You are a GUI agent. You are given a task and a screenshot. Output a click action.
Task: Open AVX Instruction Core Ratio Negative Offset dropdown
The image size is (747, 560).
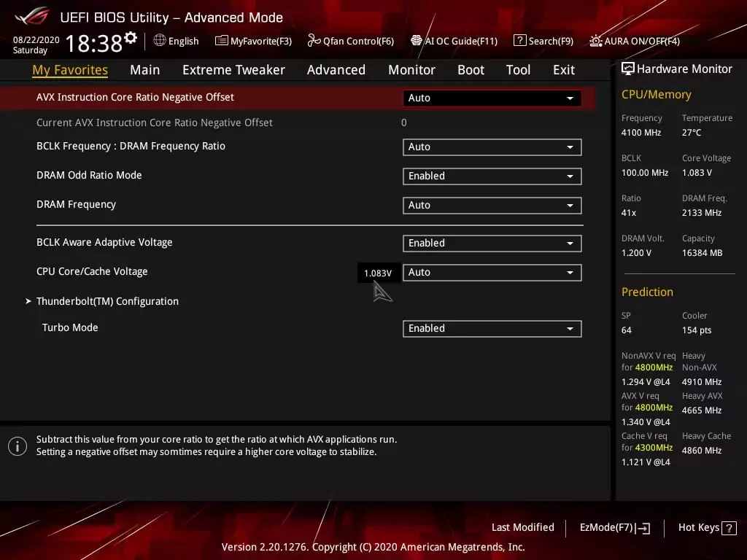492,98
